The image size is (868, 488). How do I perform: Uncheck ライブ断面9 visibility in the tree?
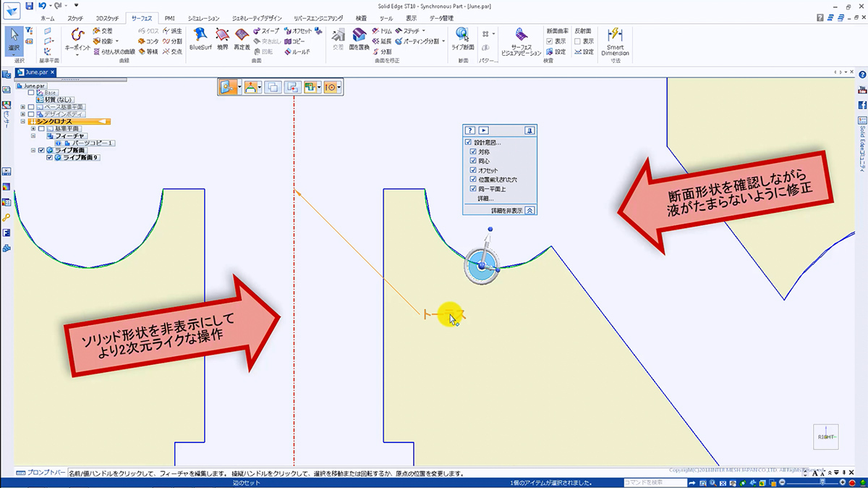coord(49,157)
